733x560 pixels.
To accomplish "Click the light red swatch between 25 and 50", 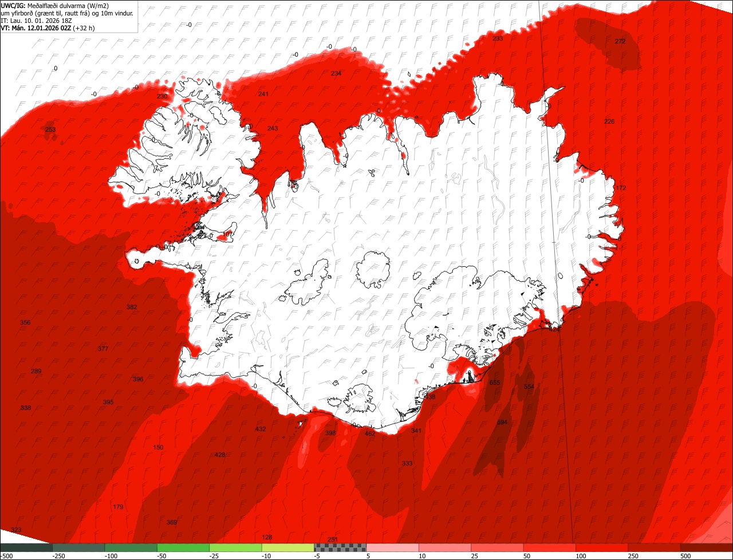I will (x=498, y=547).
